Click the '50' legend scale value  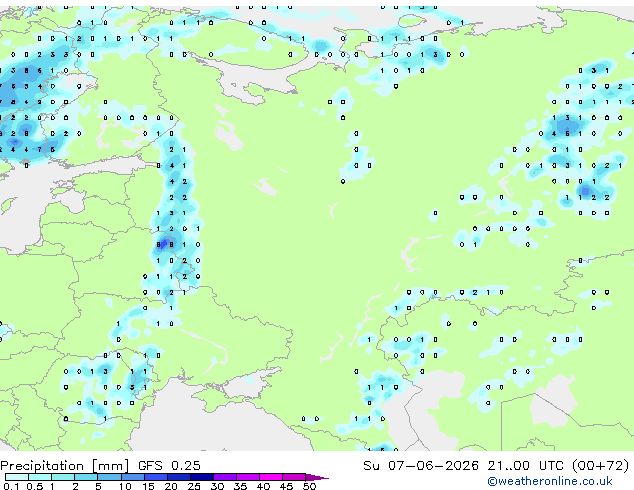310,486
